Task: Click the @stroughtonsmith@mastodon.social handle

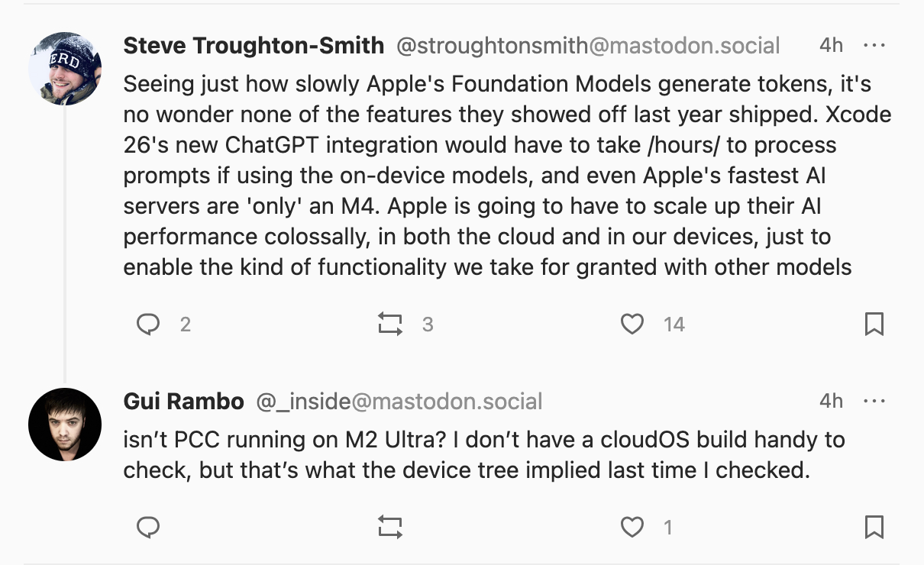Action: pos(588,46)
